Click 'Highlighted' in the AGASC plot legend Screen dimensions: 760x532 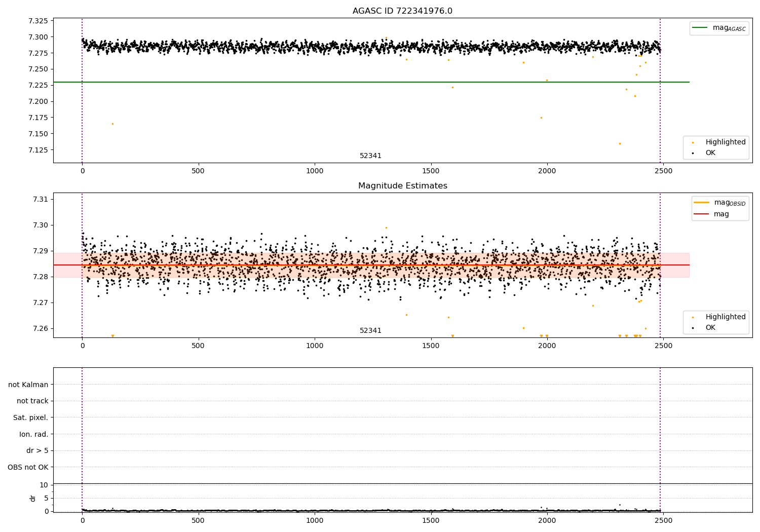tap(725, 142)
